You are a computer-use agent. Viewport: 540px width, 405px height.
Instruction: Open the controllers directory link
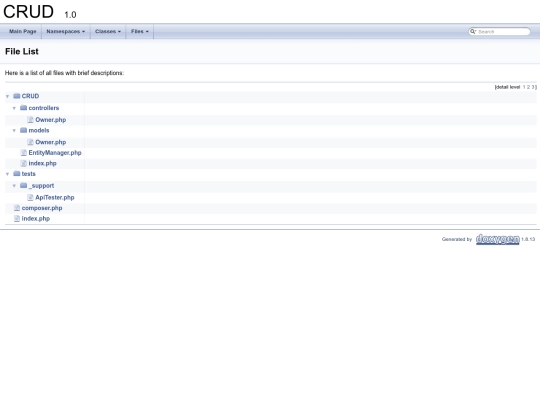click(x=44, y=108)
